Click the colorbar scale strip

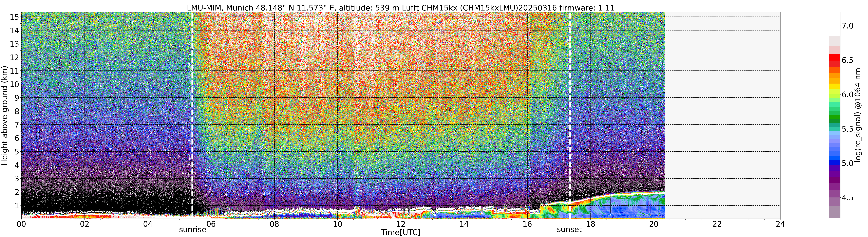pos(835,115)
